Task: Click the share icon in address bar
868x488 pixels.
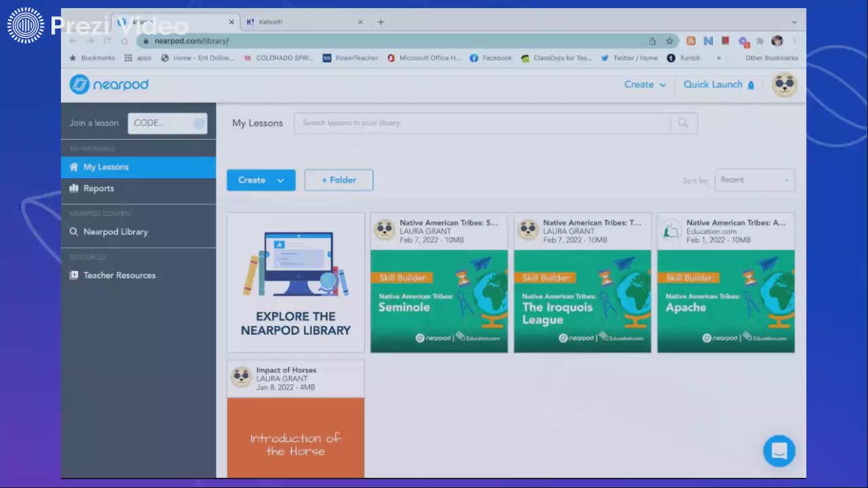Action: [x=652, y=41]
